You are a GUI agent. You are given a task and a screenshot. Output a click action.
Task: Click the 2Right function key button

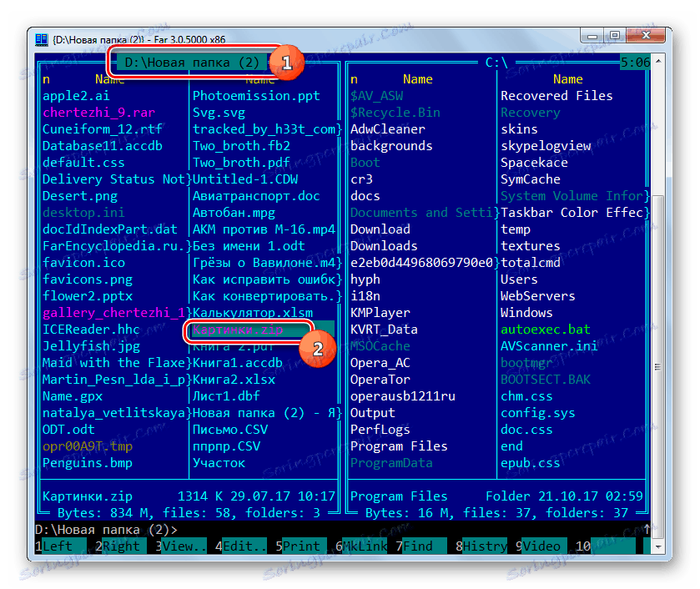(x=120, y=546)
